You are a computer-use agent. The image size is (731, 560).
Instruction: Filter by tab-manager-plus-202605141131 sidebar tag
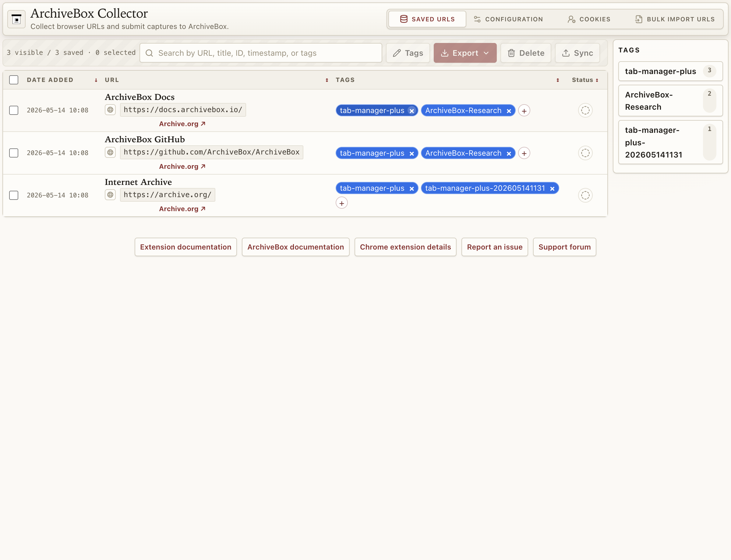[x=670, y=142]
